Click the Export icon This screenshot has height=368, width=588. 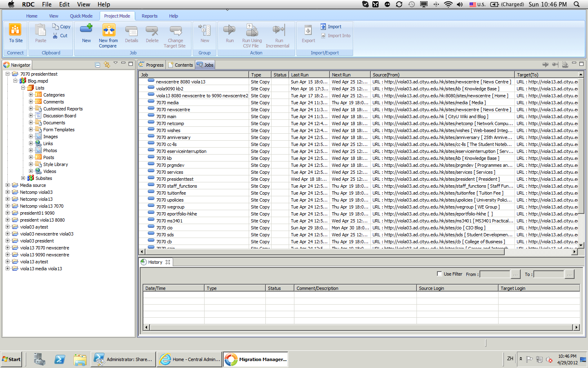coord(308,30)
